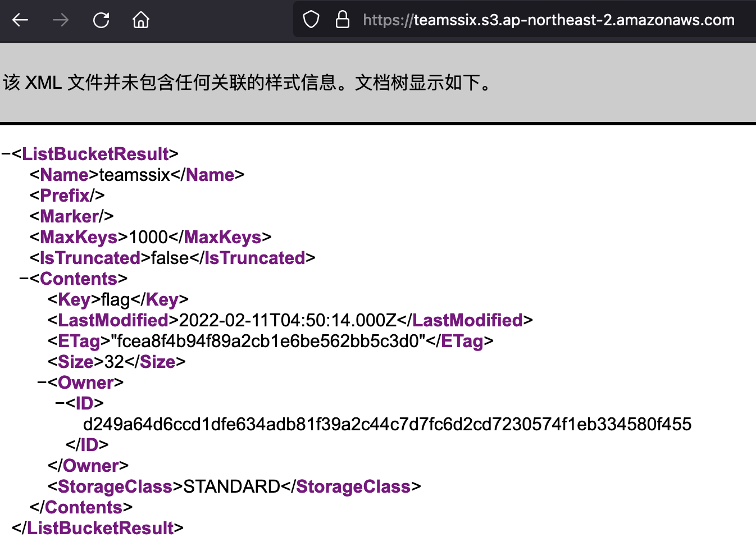Screen dimensions: 756x555
Task: Click the long Owner ID string
Action: coord(387,424)
